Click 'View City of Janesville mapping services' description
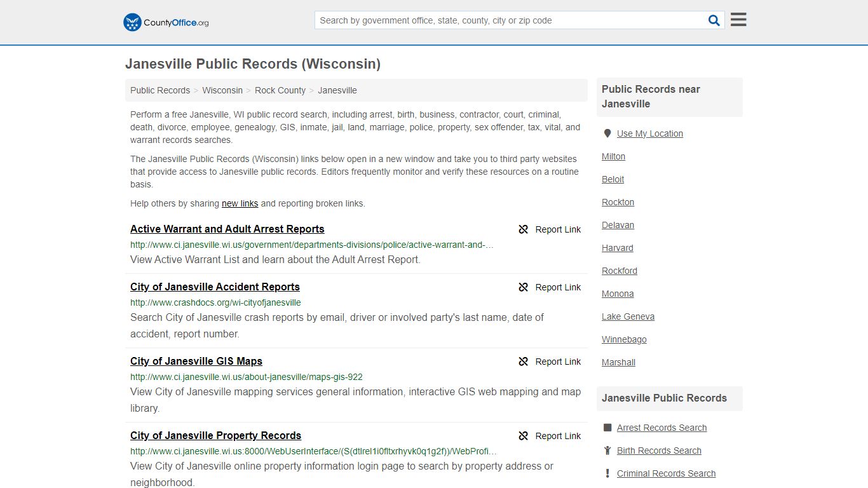Viewport: 868px width, 488px height. click(x=355, y=400)
